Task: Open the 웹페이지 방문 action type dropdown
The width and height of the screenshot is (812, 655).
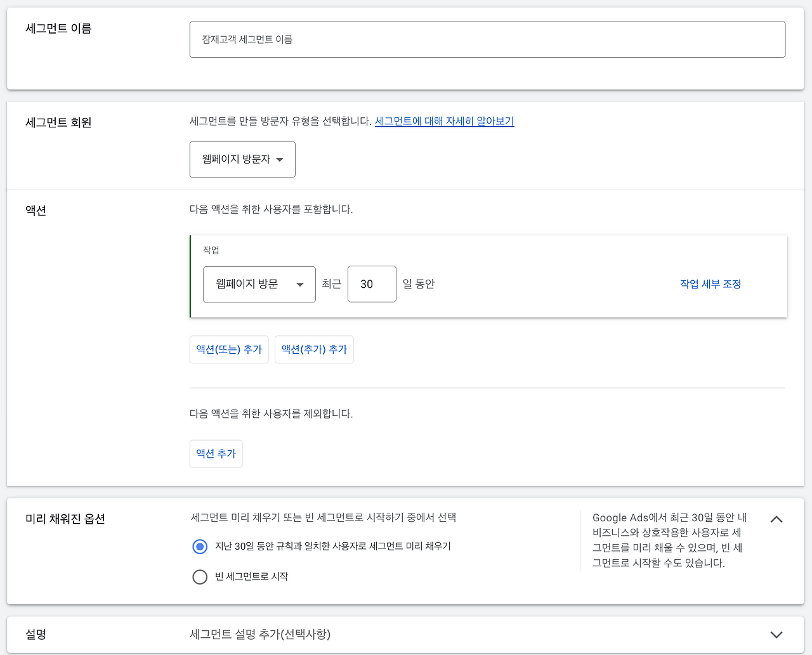Action: pyautogui.click(x=259, y=284)
